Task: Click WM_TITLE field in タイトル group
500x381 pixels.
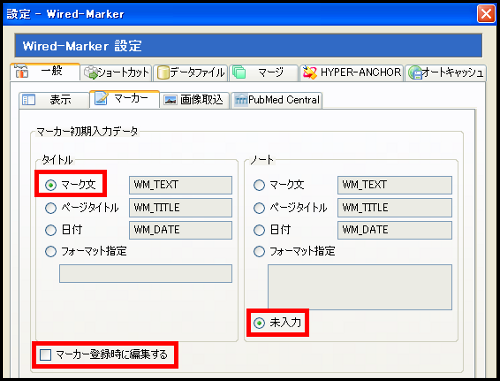Action: pyautogui.click(x=180, y=208)
